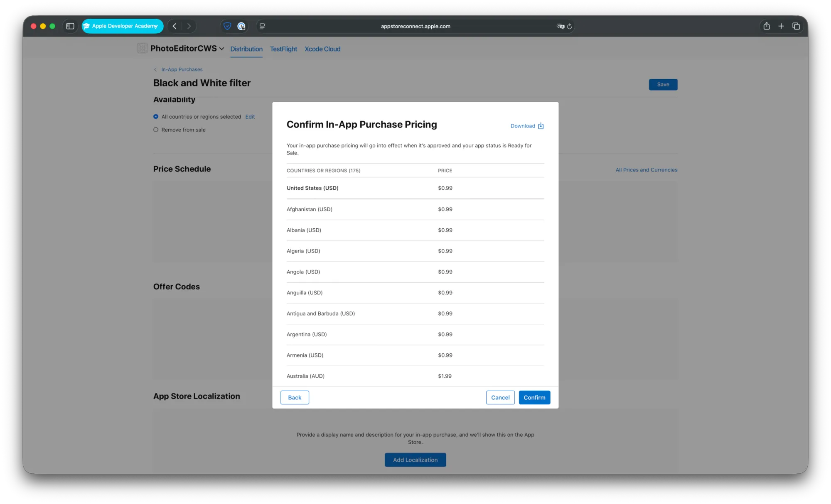Show tab overview icon
This screenshot has width=831, height=504.
tap(796, 26)
